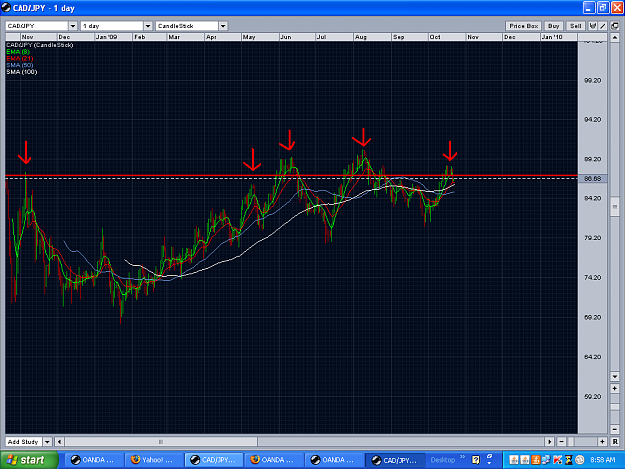The height and width of the screenshot is (469, 625).
Task: Click vertical zoom in plus button
Action: (615, 388)
